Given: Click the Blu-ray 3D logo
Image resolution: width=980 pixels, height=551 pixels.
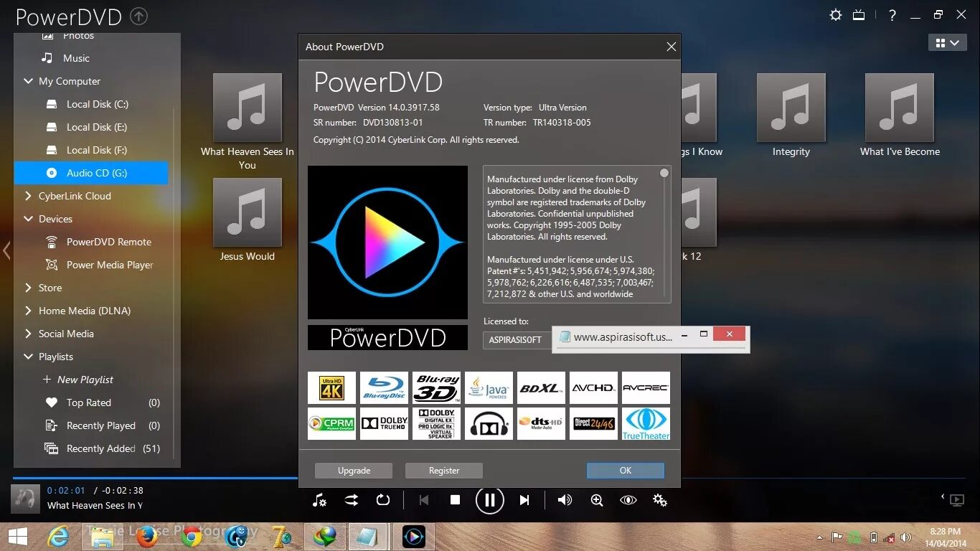Looking at the screenshot, I should [436, 387].
